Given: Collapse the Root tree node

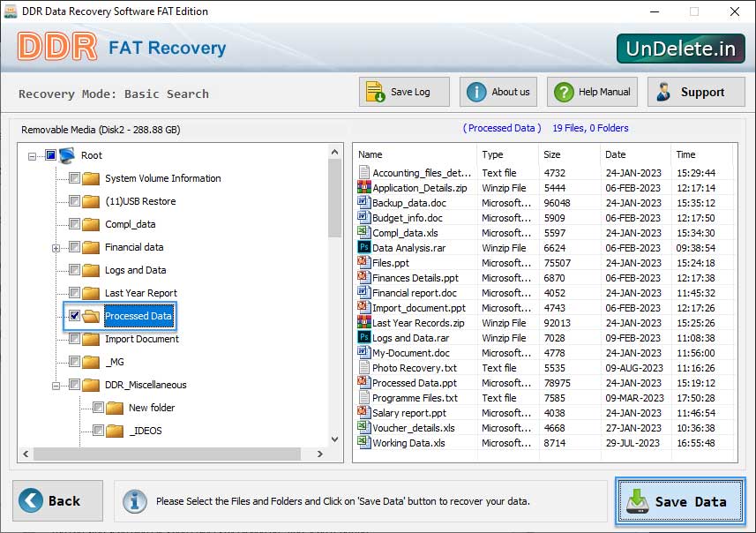Looking at the screenshot, I should (x=32, y=156).
